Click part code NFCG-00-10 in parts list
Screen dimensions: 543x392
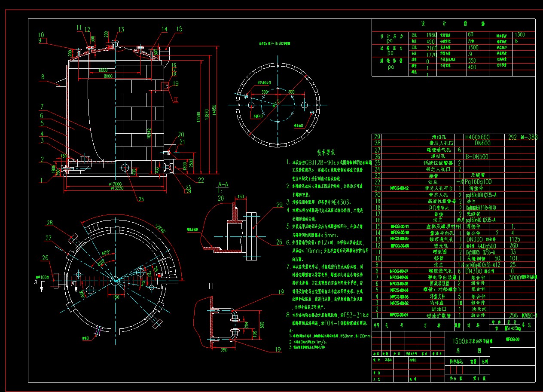[400, 232]
